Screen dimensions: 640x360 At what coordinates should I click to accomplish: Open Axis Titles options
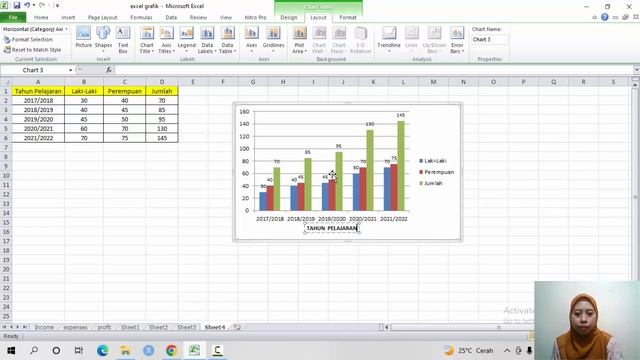pos(166,39)
